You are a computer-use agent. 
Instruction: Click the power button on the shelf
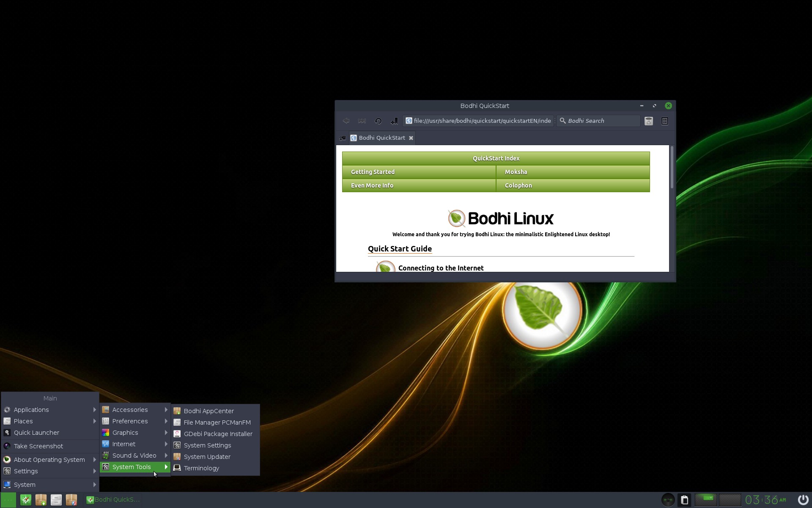(803, 500)
